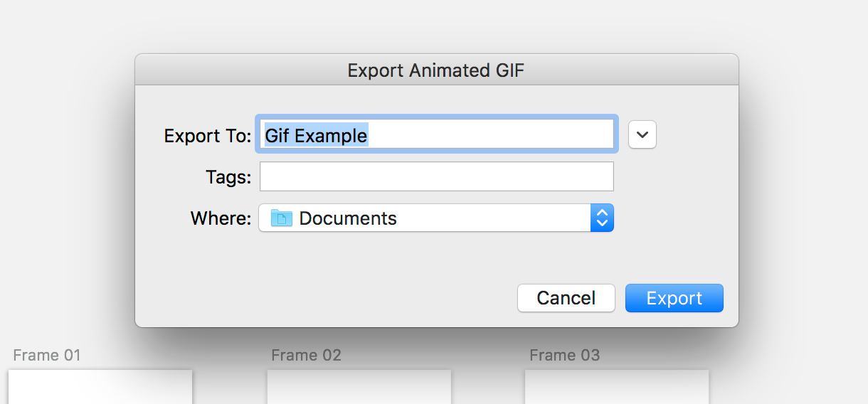This screenshot has width=868, height=404.
Task: Click into the Tags field
Action: click(x=437, y=176)
